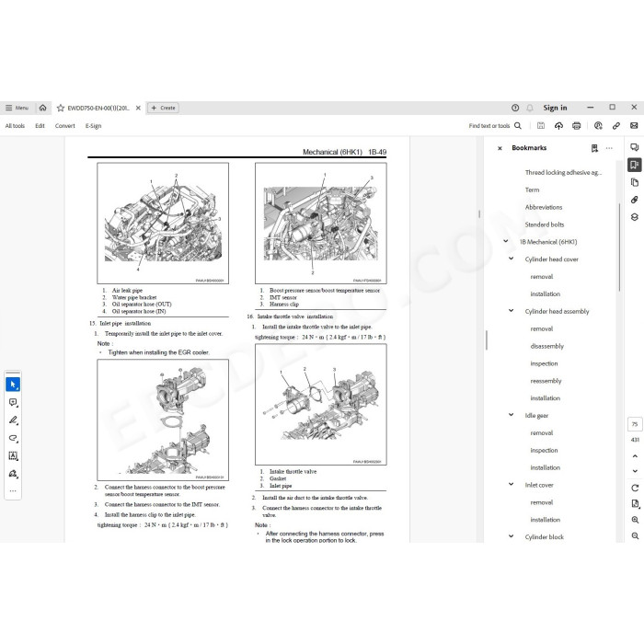
Task: Click the cloud upload icon
Action: click(558, 126)
